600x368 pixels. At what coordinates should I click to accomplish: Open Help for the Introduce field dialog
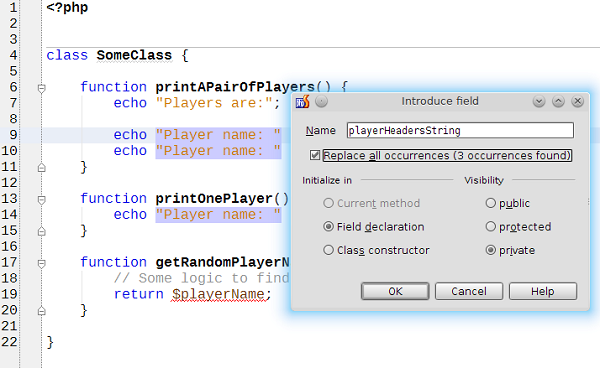543,291
